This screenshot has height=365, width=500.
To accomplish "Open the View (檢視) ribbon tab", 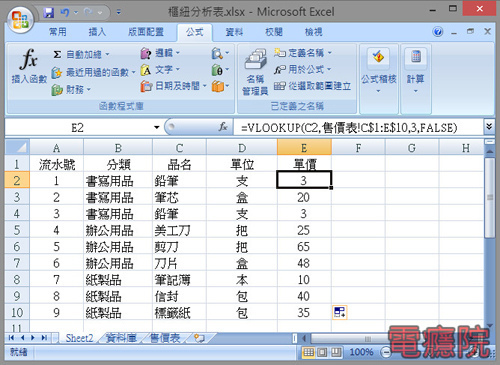I will tap(314, 32).
